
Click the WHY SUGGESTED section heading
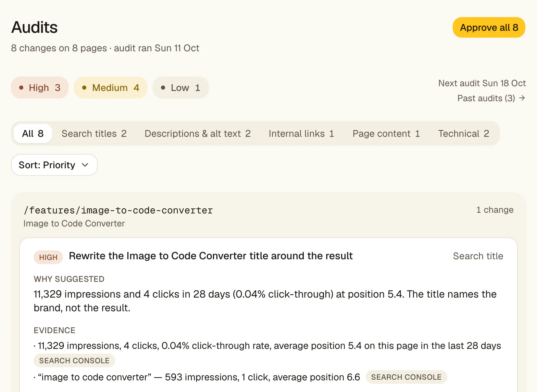[x=69, y=279]
